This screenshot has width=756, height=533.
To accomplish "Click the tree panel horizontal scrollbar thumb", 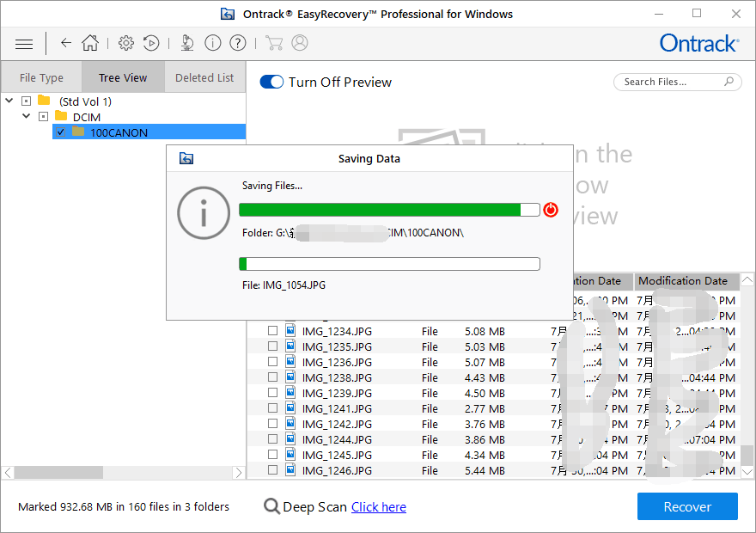I will 58,472.
